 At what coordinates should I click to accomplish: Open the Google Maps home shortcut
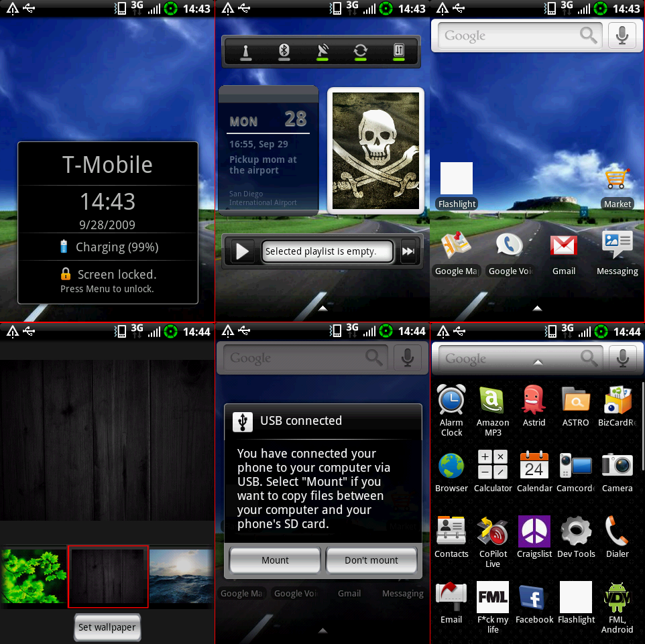click(457, 254)
